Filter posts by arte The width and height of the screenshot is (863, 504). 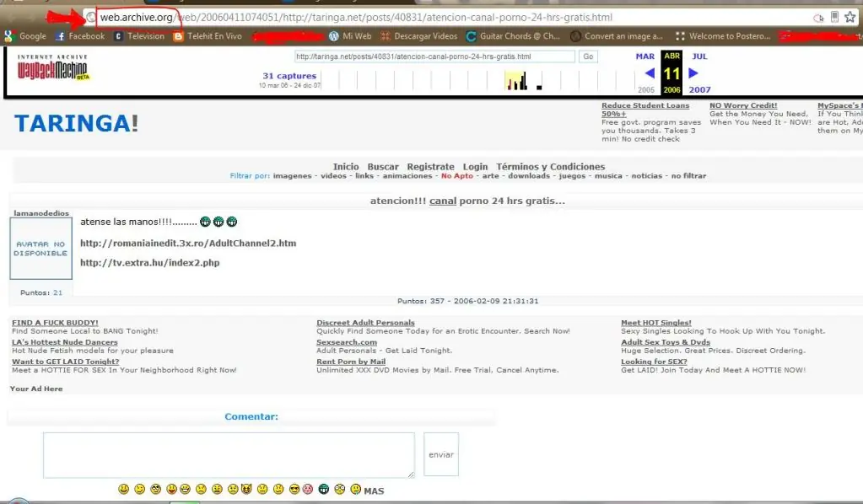(490, 176)
